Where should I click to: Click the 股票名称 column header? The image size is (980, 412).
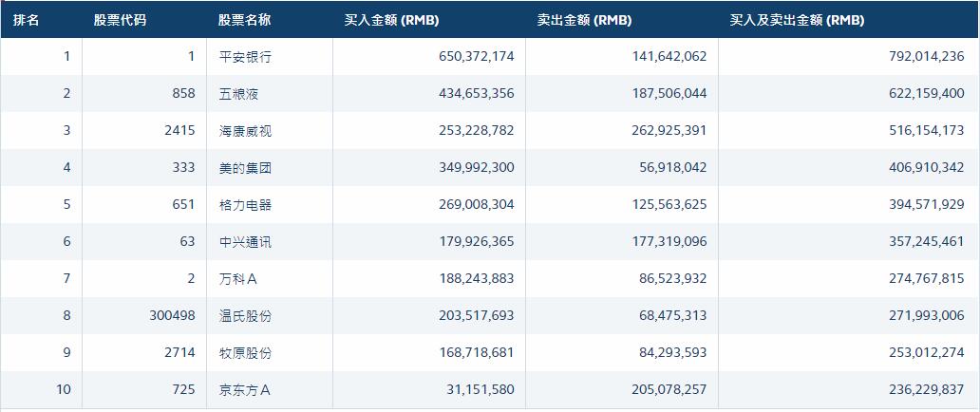[x=244, y=20]
